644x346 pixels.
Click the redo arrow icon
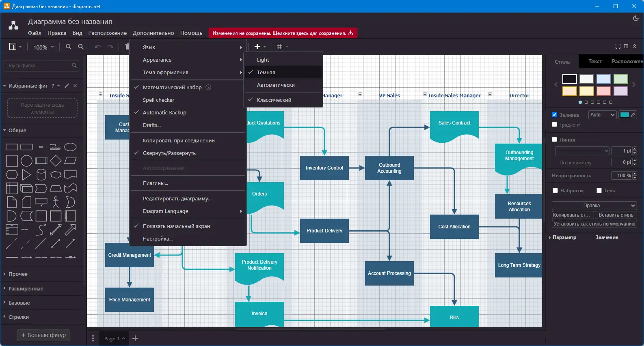[110, 47]
